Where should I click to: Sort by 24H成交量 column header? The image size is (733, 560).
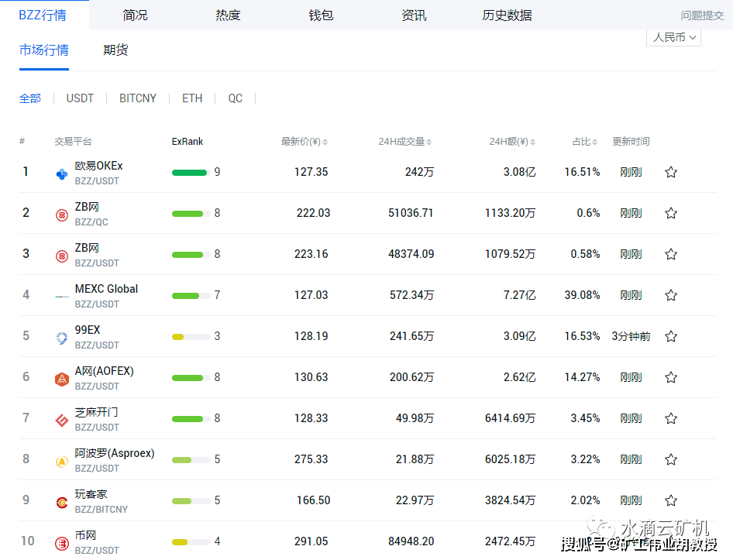pyautogui.click(x=404, y=142)
